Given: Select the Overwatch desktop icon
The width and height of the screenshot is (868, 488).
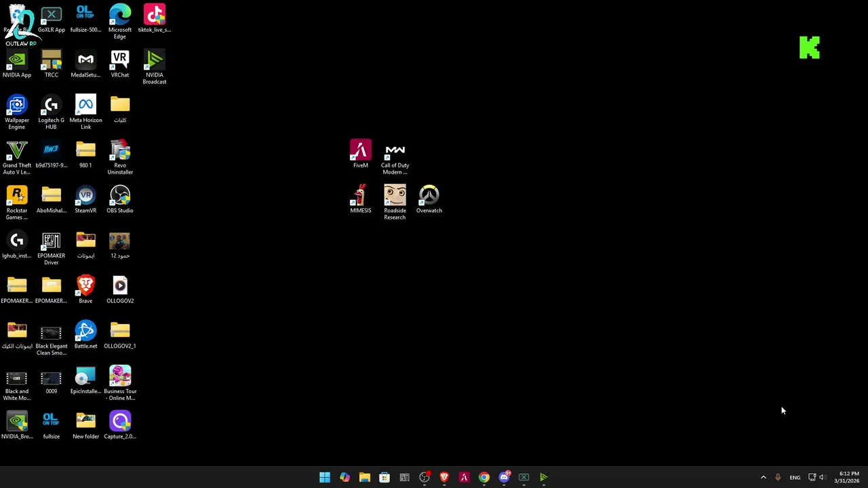Looking at the screenshot, I should pyautogui.click(x=429, y=200).
